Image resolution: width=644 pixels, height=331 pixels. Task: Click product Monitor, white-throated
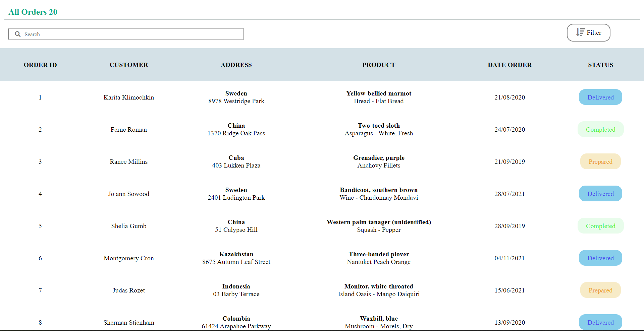pos(379,286)
